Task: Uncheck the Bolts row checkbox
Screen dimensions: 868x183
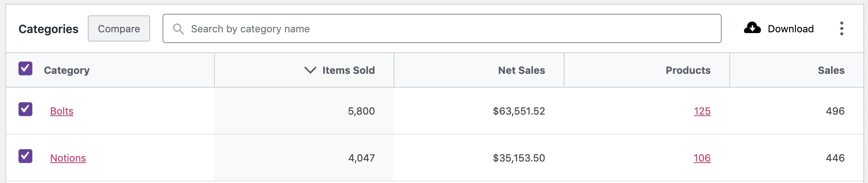Action: (x=25, y=109)
